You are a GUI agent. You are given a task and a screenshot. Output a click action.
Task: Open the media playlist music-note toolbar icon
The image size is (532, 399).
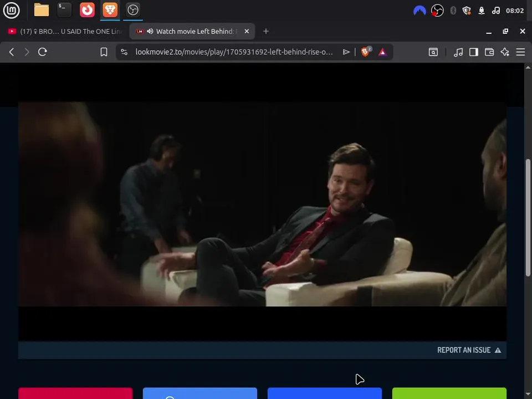pyautogui.click(x=458, y=52)
